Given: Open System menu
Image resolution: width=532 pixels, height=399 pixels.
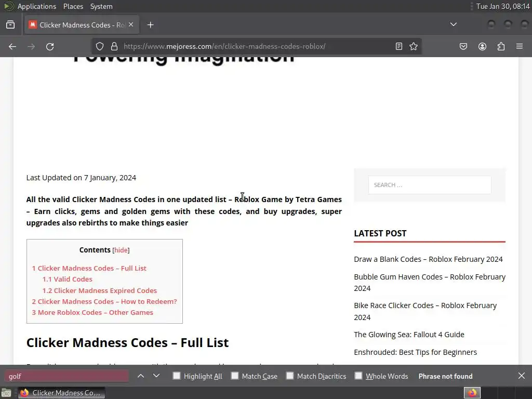Looking at the screenshot, I should [101, 6].
